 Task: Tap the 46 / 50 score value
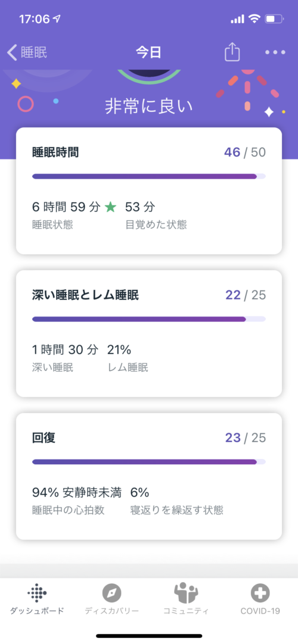[x=245, y=153]
